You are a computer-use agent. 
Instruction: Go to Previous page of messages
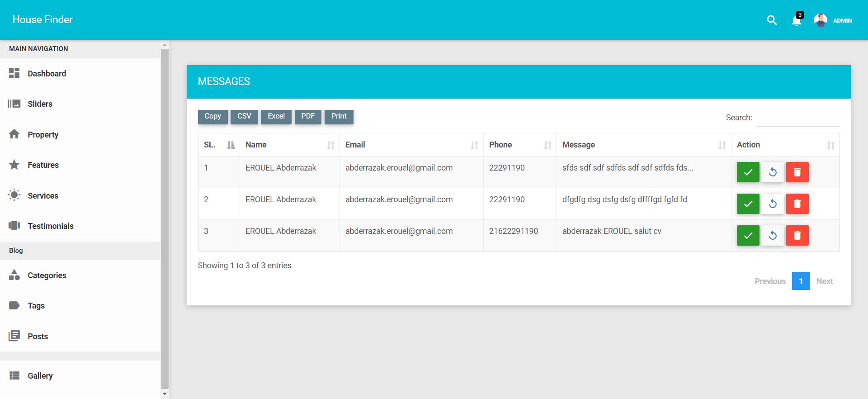click(770, 281)
